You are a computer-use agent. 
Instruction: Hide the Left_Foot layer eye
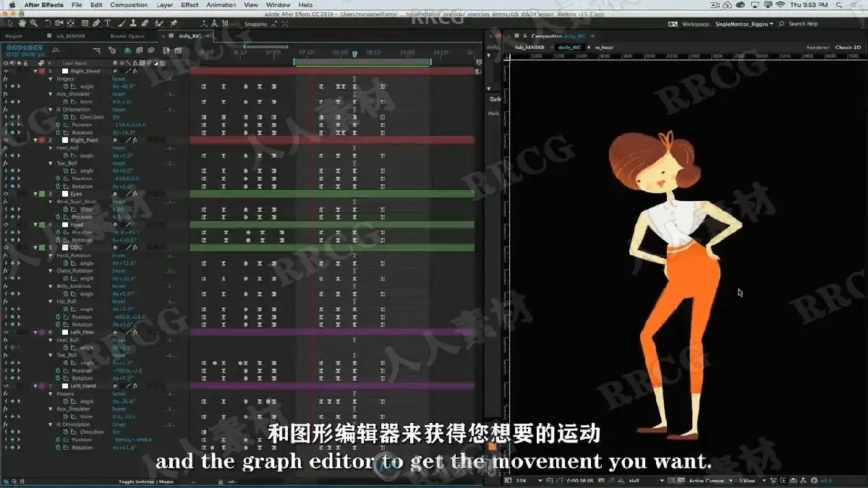6,332
